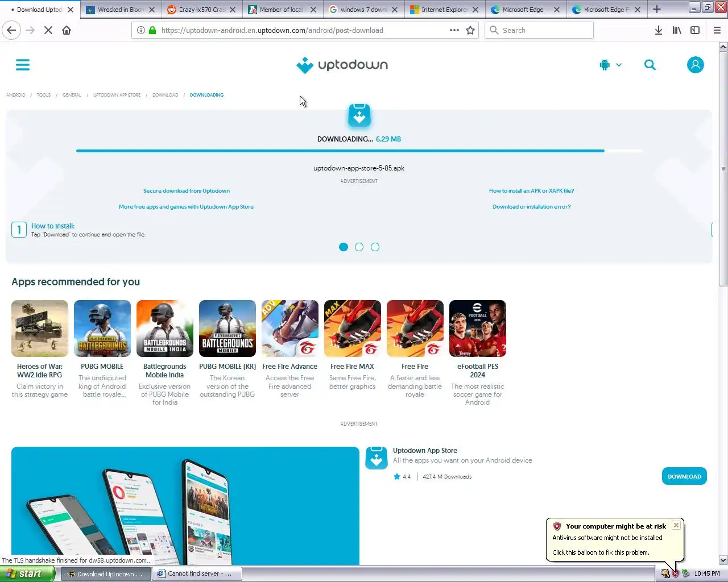Close the Download Uptodown tab
Screen dimensions: 728x582
[71, 10]
